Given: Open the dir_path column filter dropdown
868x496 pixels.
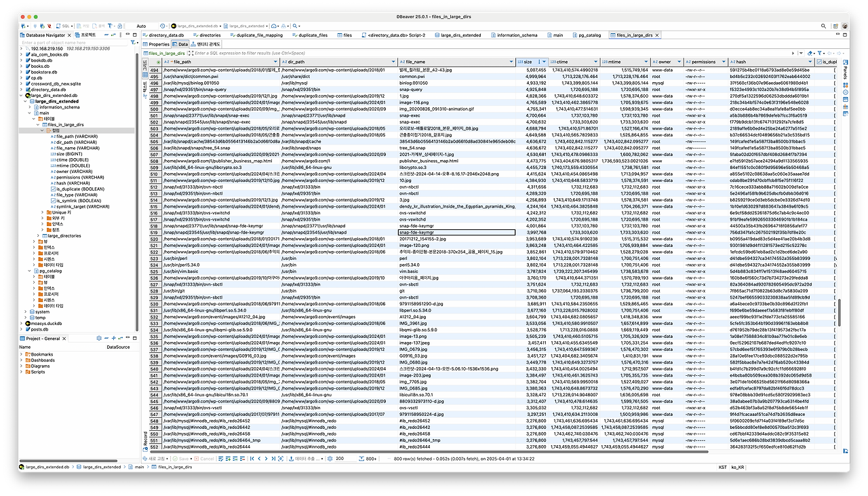Looking at the screenshot, I should click(392, 62).
